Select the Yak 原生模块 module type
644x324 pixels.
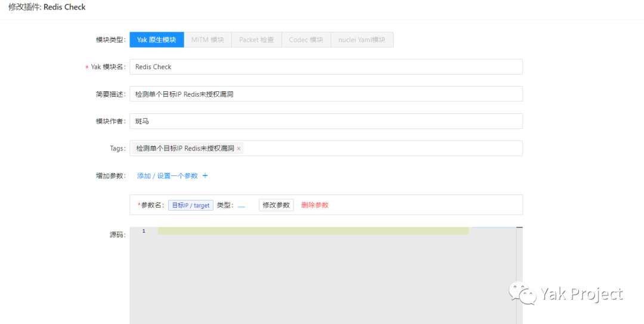point(157,40)
